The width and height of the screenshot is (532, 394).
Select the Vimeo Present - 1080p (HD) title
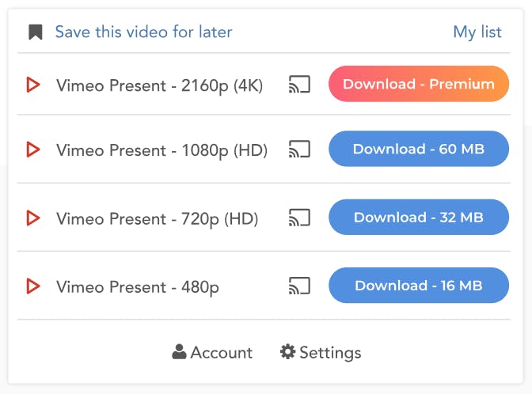point(161,150)
